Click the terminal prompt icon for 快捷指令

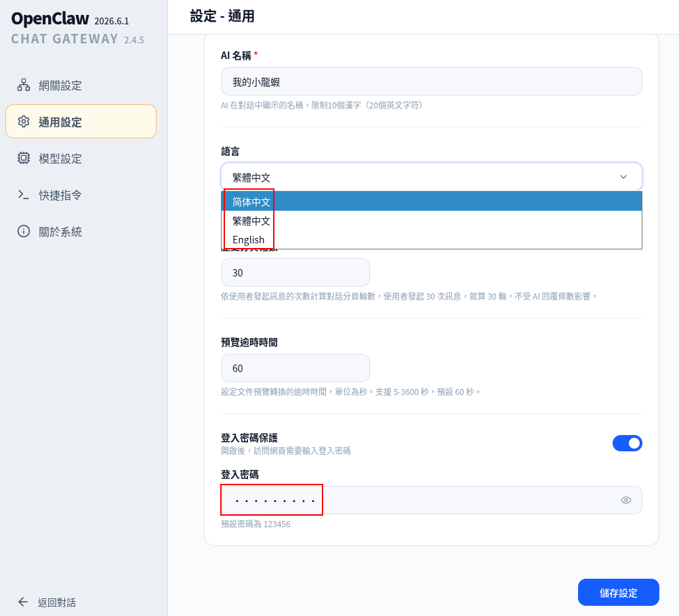[x=24, y=195]
